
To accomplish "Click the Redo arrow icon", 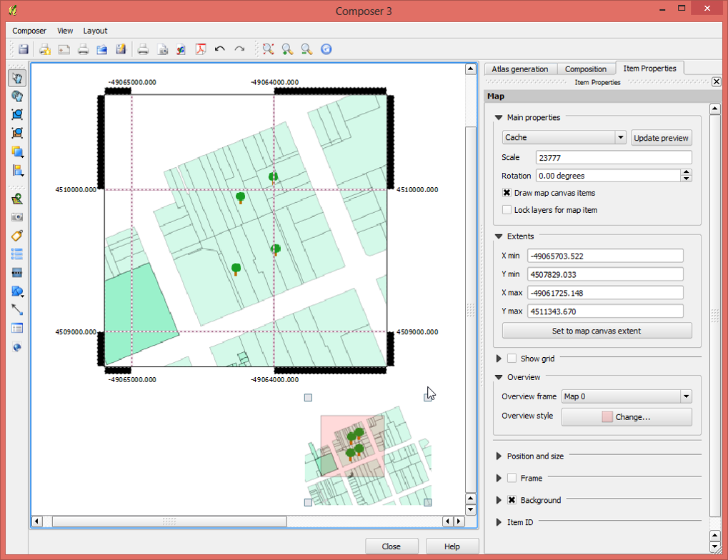I will point(239,49).
